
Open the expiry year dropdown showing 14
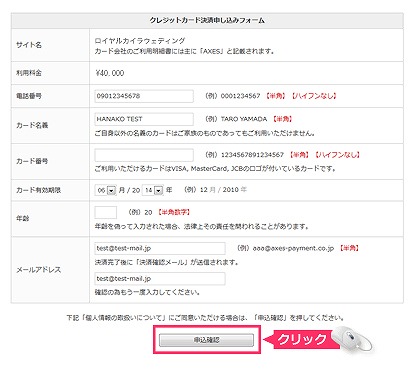[153, 190]
